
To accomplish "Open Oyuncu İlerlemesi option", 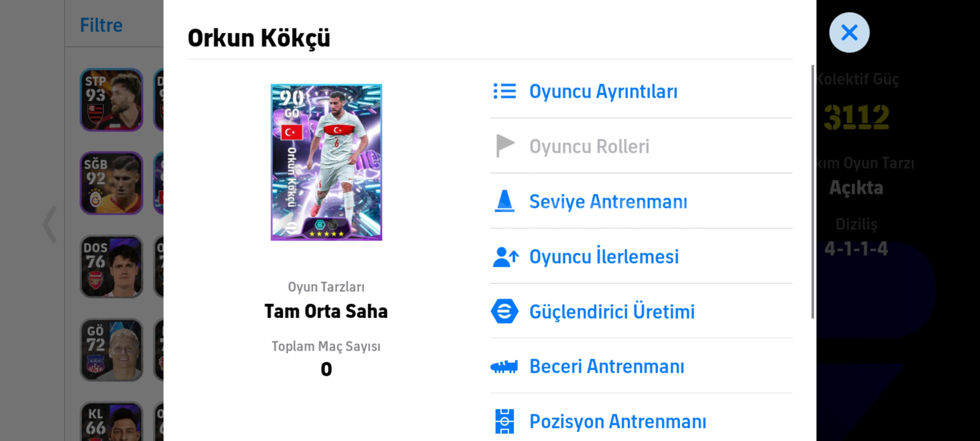I will pyautogui.click(x=604, y=257).
